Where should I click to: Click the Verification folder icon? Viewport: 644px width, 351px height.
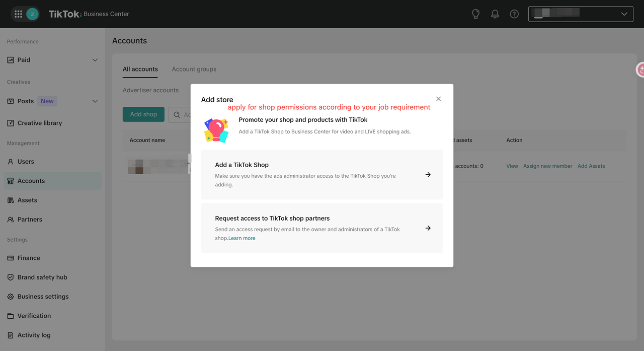click(x=11, y=316)
